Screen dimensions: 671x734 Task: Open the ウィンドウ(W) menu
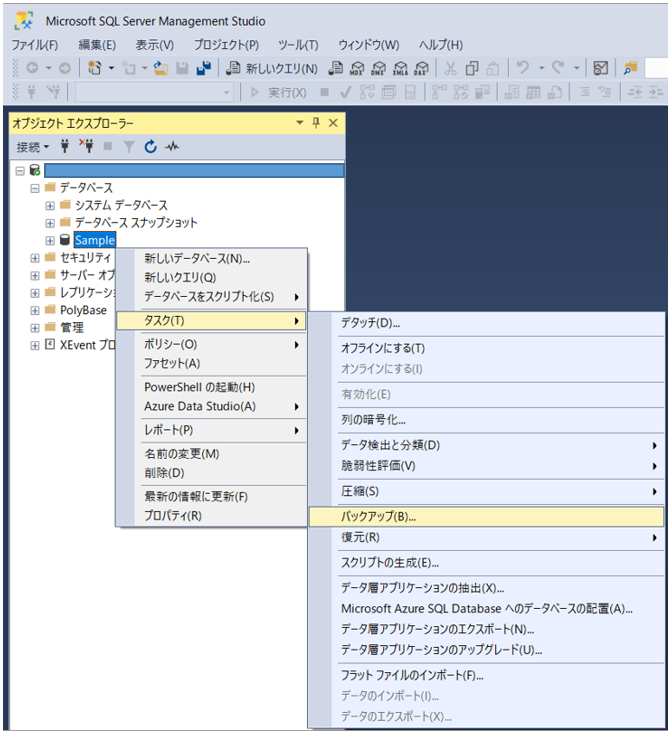click(x=369, y=45)
